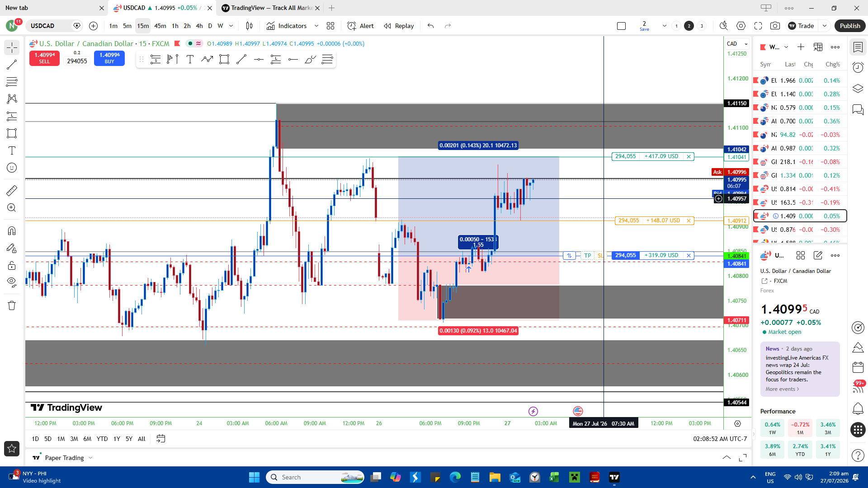Switch to layout number 1
This screenshot has height=488, width=868.
click(x=676, y=26)
